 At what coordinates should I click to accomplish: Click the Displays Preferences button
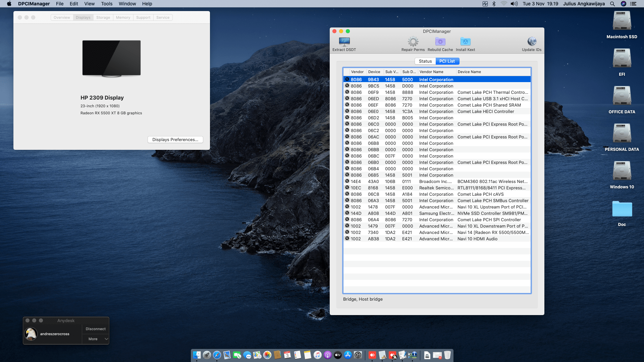pyautogui.click(x=175, y=140)
